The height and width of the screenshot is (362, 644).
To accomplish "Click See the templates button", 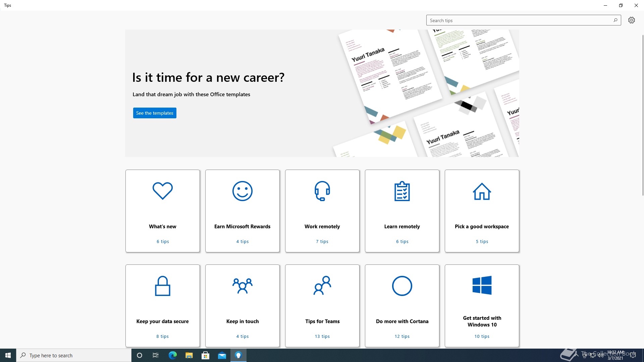I will tap(155, 113).
